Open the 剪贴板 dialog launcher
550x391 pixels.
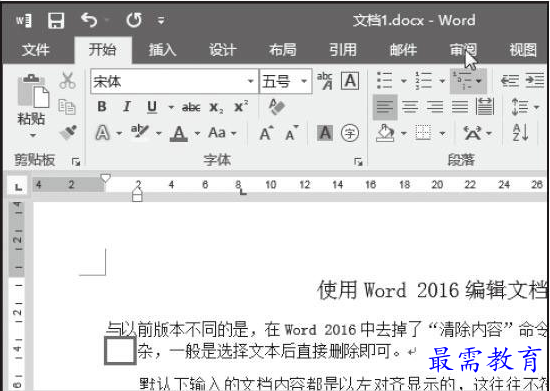(x=76, y=162)
